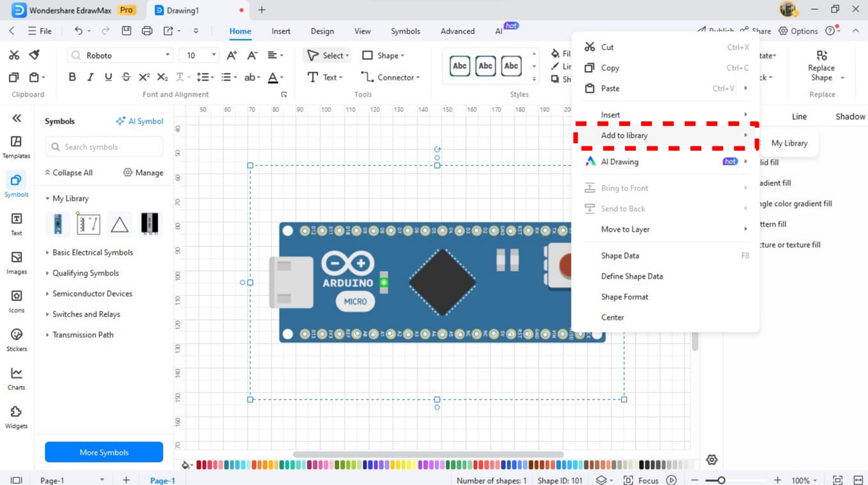Select the triangle thumbnail in My Library

(119, 224)
